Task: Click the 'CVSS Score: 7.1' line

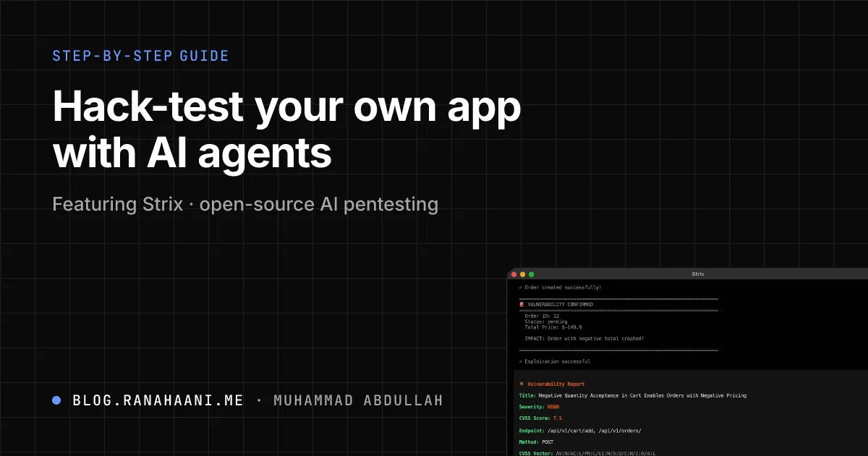Action: [540, 418]
